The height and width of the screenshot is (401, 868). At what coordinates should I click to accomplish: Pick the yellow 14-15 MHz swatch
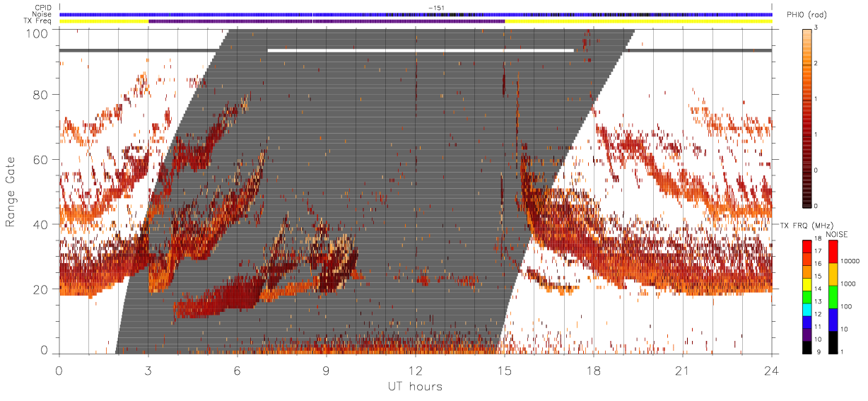tap(807, 284)
